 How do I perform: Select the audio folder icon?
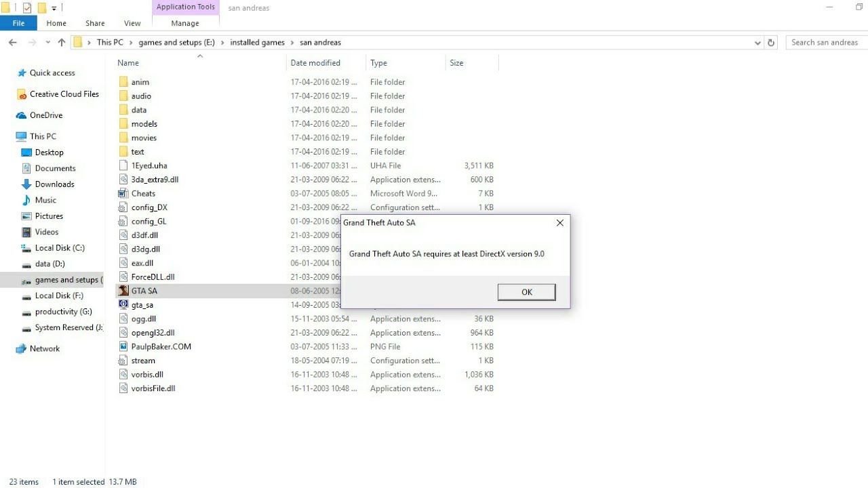(123, 96)
